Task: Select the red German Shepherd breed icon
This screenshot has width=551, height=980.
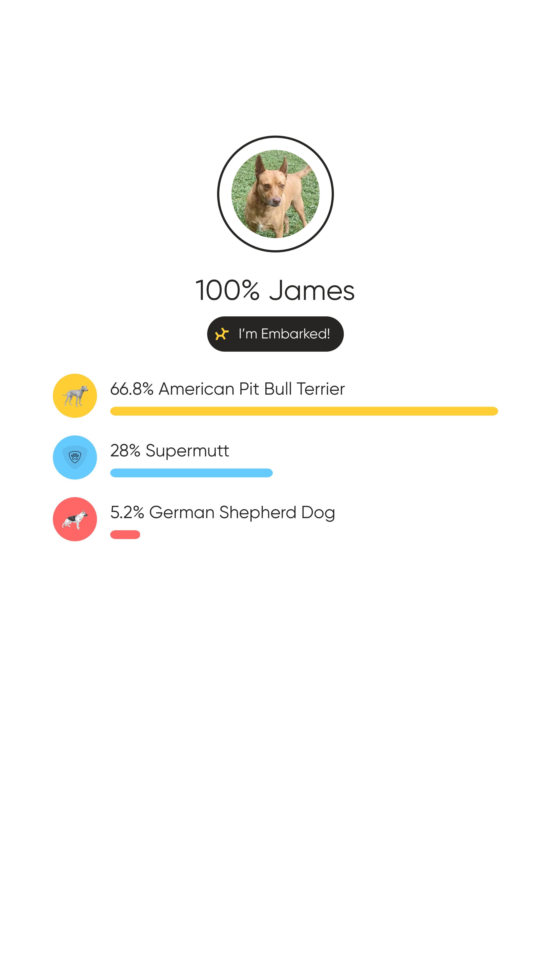Action: point(75,519)
